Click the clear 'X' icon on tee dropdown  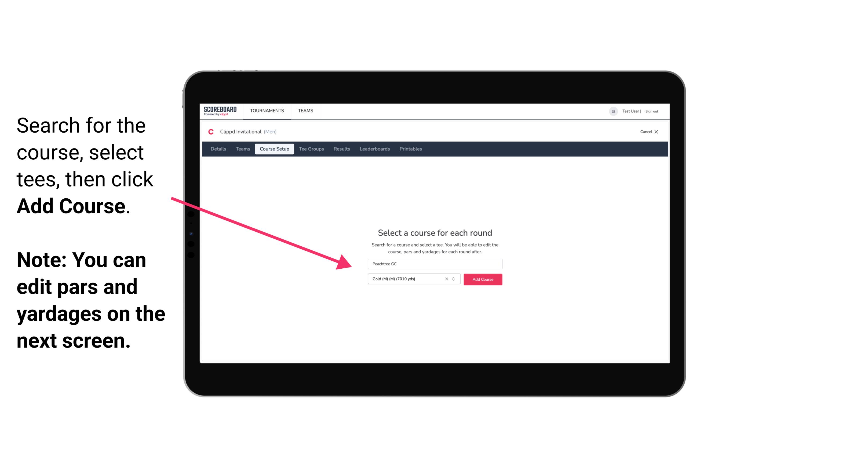coord(446,279)
